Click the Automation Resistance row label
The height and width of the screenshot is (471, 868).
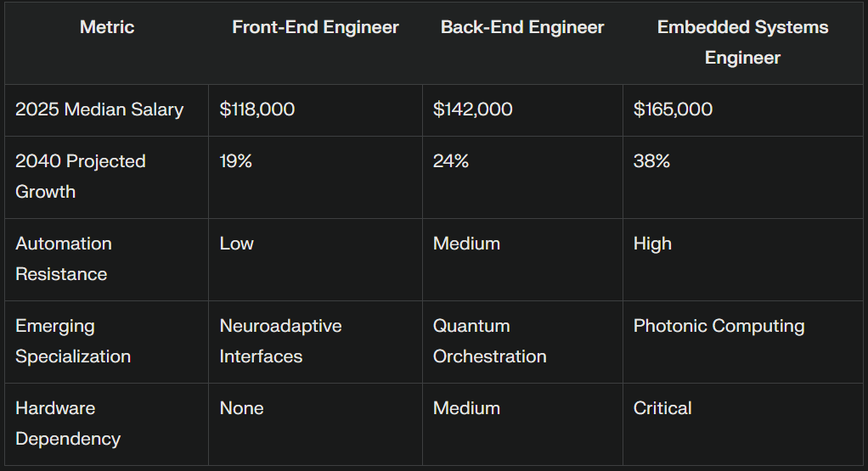coord(64,259)
